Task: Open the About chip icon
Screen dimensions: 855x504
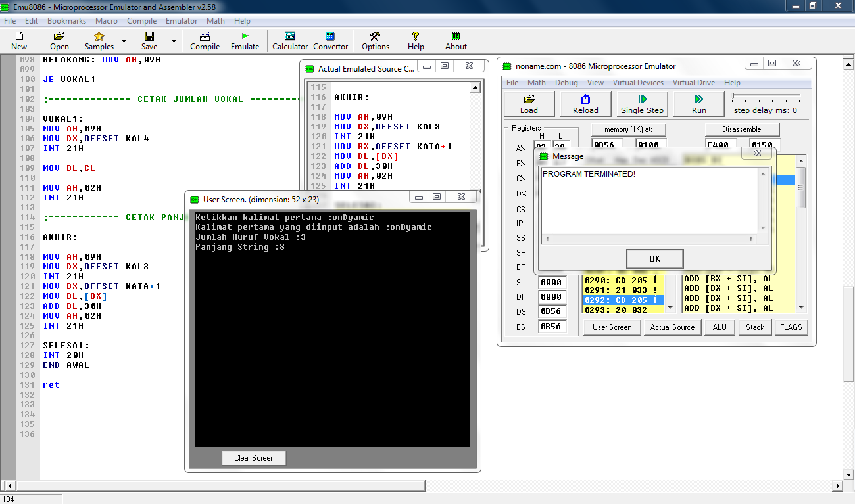Action: coord(456,40)
